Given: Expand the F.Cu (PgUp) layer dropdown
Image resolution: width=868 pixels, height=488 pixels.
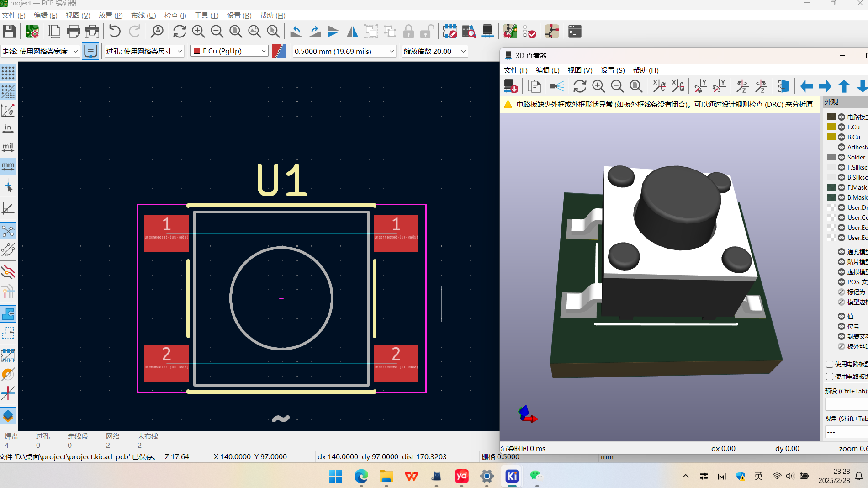Looking at the screenshot, I should click(x=264, y=51).
